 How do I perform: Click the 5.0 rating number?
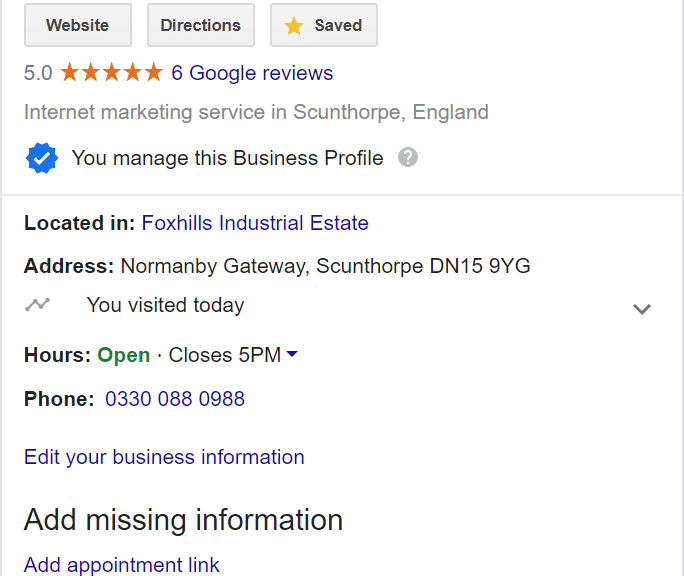38,73
